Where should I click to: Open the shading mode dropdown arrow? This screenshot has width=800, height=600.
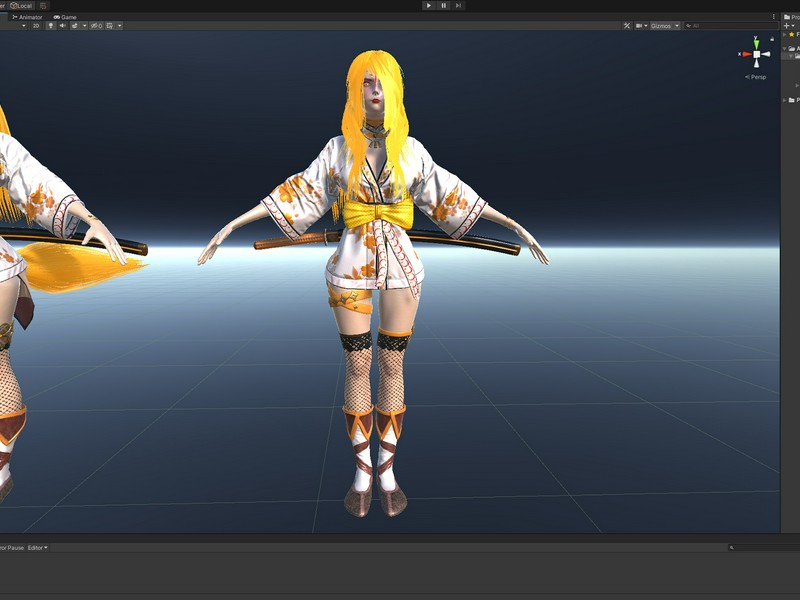click(x=23, y=26)
